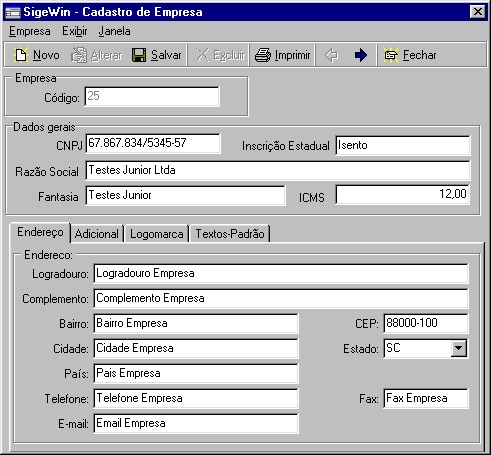This screenshot has width=491, height=455.
Task: Switch to the Textos-Padrão tab
Action: coord(230,234)
